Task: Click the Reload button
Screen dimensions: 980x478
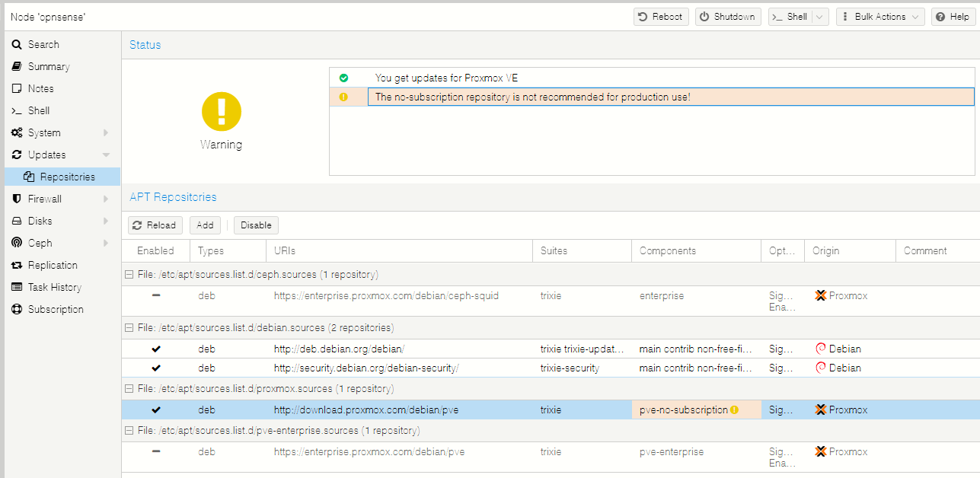Action: coord(155,225)
